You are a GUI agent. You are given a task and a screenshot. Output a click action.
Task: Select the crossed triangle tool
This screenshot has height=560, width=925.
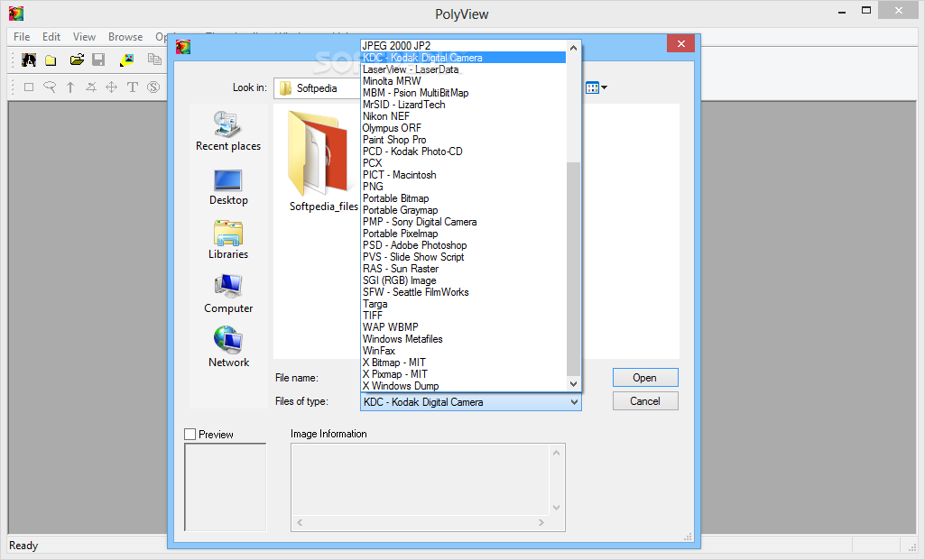(x=91, y=87)
